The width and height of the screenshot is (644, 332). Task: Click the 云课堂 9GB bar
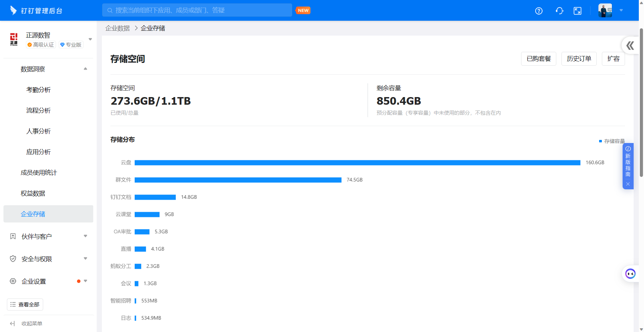coord(147,215)
